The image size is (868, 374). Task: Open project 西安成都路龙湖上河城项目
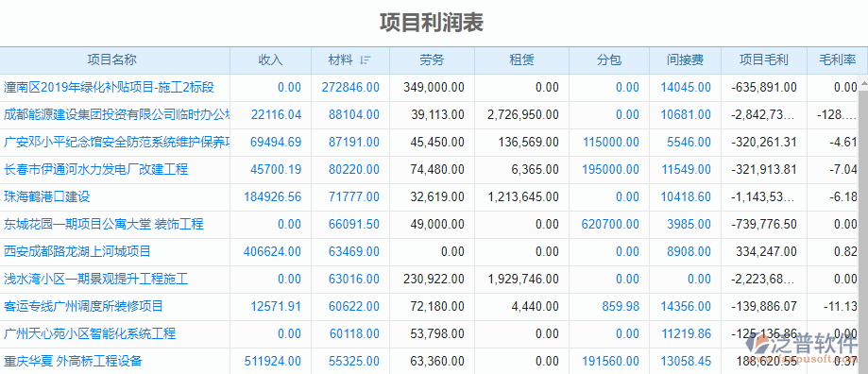[77, 252]
